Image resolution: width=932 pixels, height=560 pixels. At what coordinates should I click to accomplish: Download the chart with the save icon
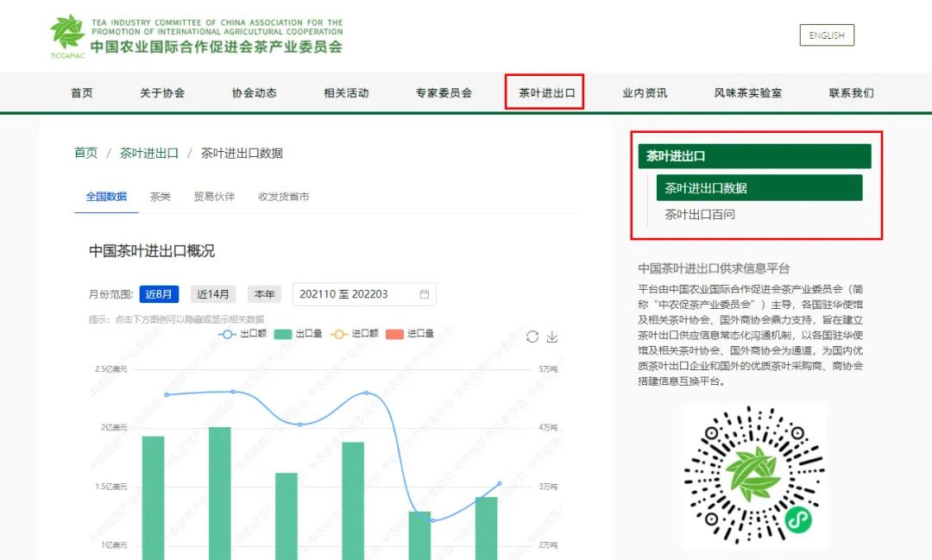click(x=552, y=336)
